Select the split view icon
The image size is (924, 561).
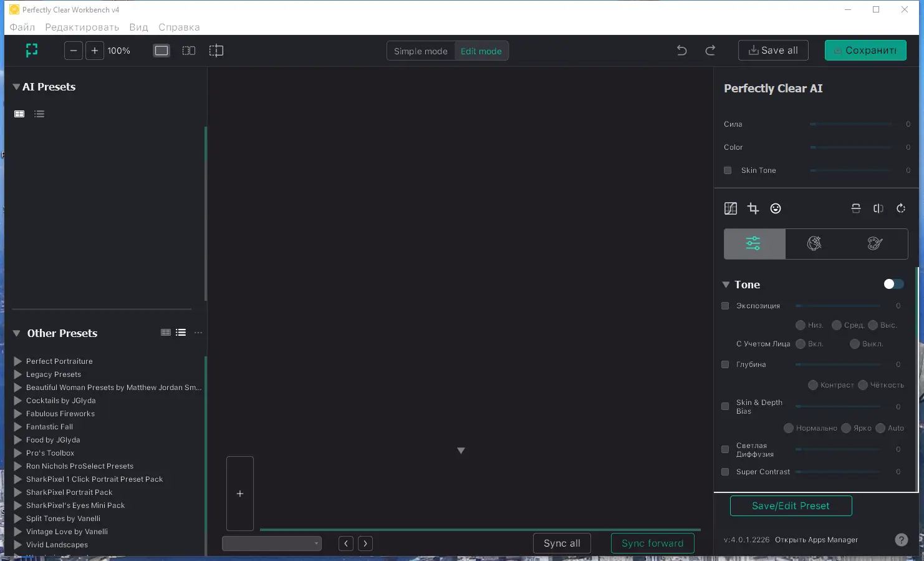coord(216,51)
